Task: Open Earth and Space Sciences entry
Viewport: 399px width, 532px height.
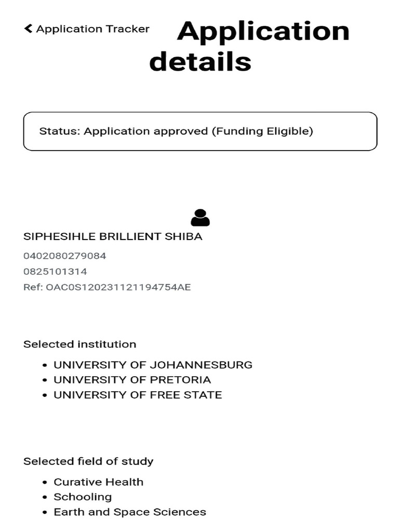Action: click(x=130, y=512)
